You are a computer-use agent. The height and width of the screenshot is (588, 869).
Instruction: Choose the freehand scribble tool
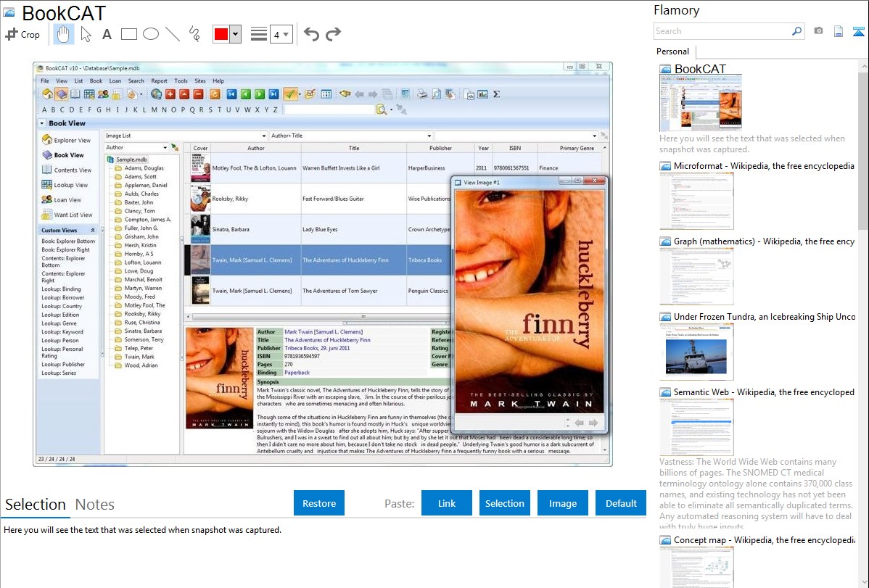tap(194, 34)
